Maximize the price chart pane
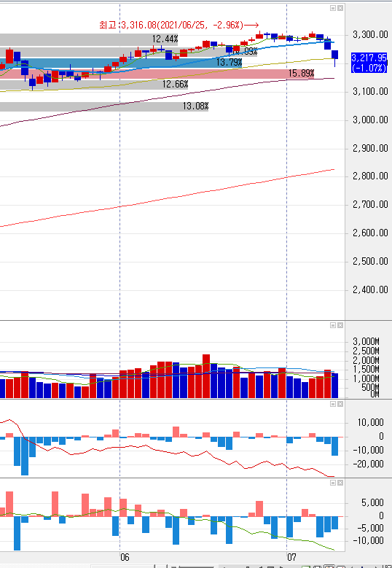The width and height of the screenshot is (392, 568). pyautogui.click(x=334, y=8)
